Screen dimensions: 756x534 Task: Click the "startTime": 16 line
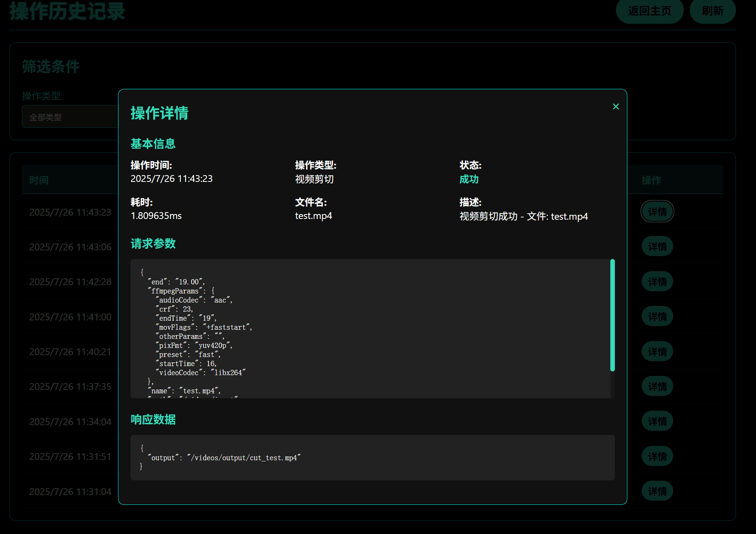[x=186, y=363]
